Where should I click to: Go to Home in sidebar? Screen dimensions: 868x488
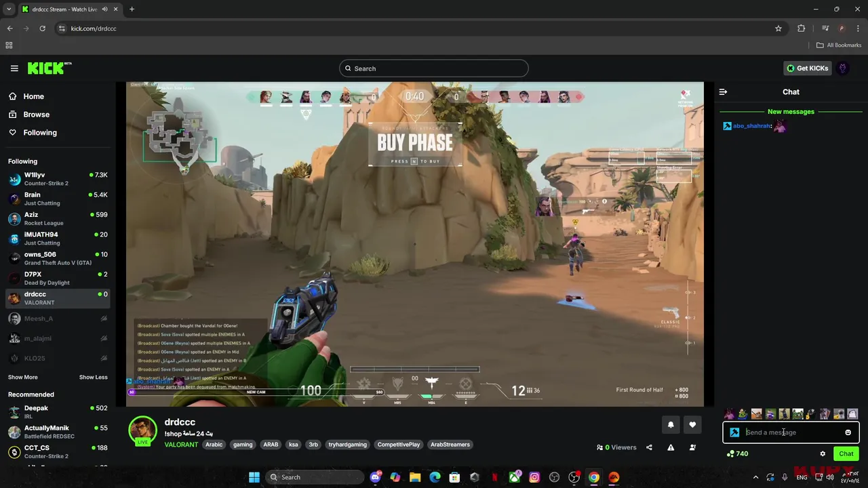click(x=33, y=96)
